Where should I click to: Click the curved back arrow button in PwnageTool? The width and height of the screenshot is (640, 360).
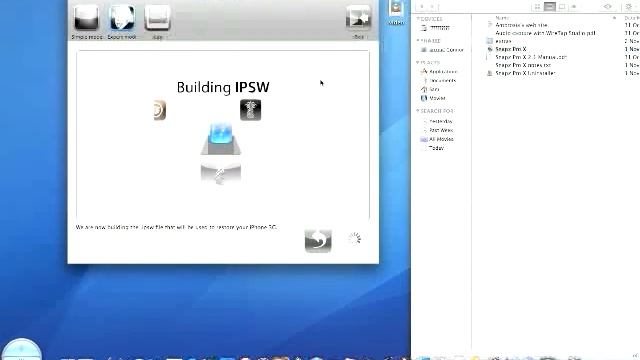coord(318,240)
